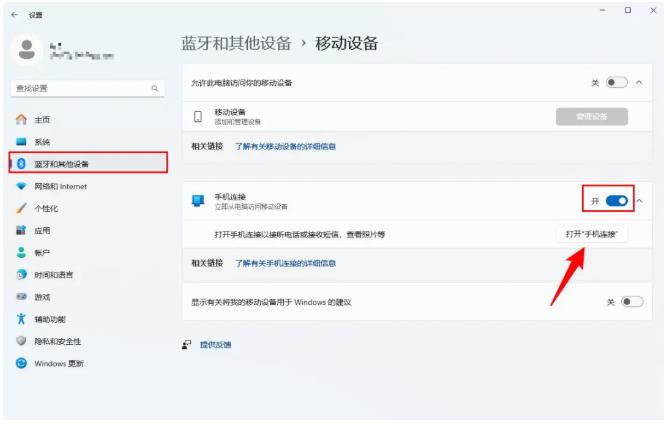Click 提供反馈 feedback link

click(x=214, y=344)
